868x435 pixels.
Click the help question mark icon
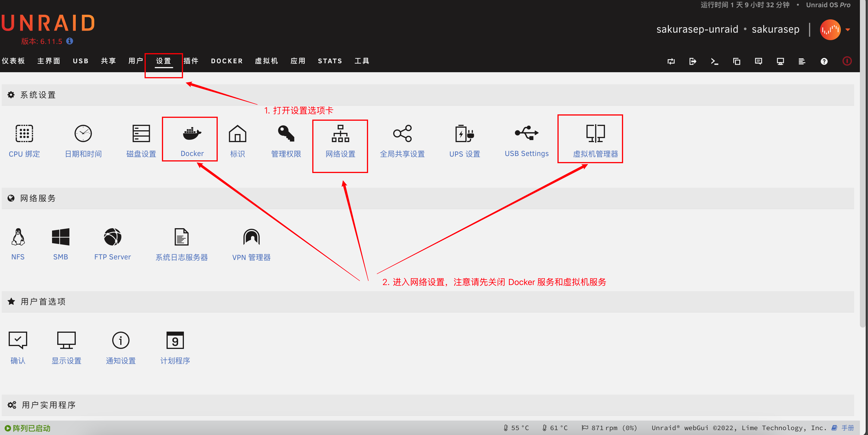pyautogui.click(x=824, y=61)
